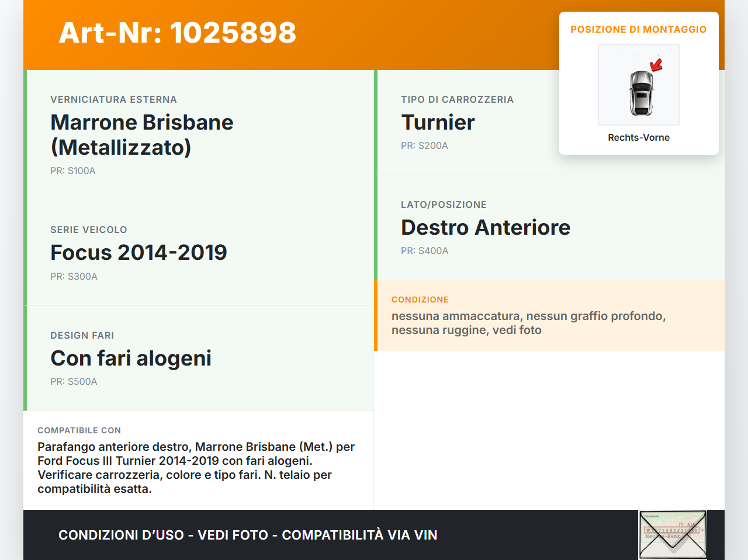This screenshot has height=560, width=748.
Task: Select the Destro Anteriore position value
Action: 486,227
